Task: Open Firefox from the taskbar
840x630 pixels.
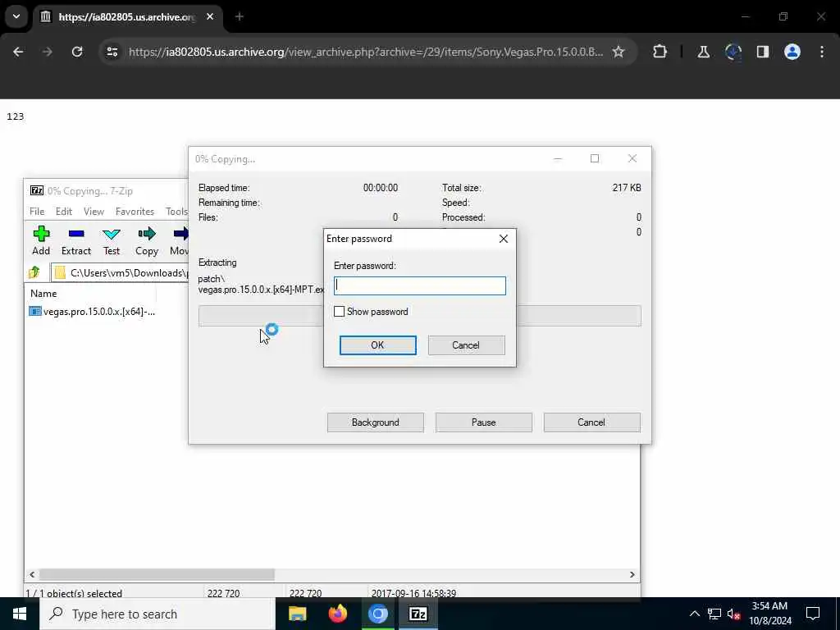Action: coord(337,614)
